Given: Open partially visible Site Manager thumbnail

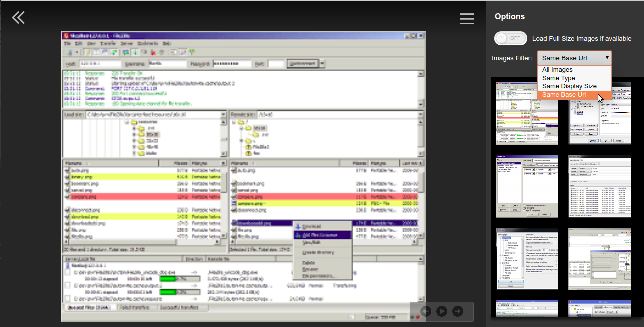Looking at the screenshot, I should (600, 308).
